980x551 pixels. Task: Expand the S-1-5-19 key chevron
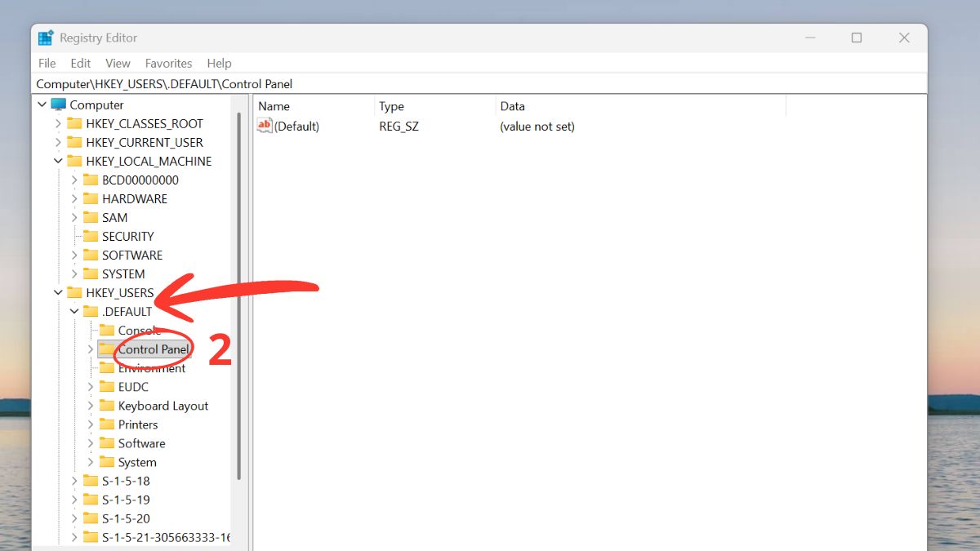(74, 500)
